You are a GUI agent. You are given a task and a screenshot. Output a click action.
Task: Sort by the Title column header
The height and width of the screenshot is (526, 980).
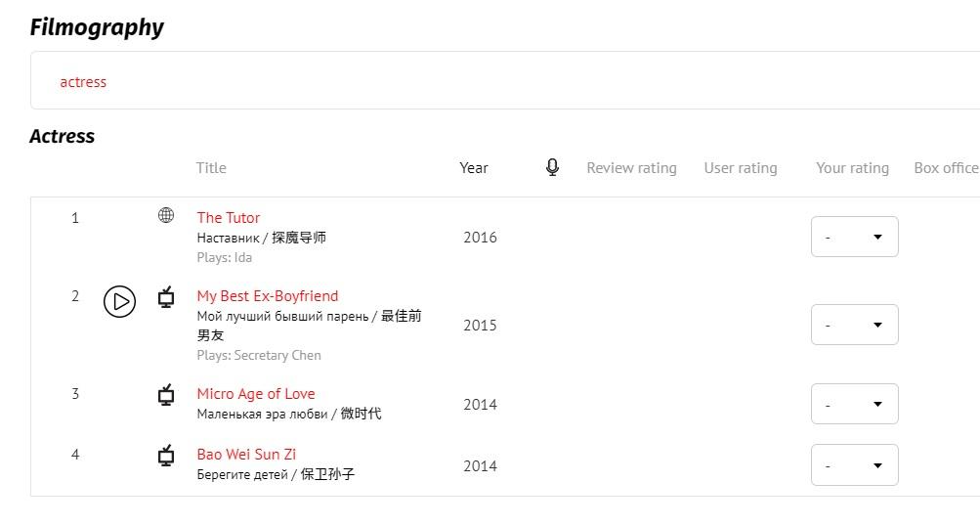coord(211,168)
